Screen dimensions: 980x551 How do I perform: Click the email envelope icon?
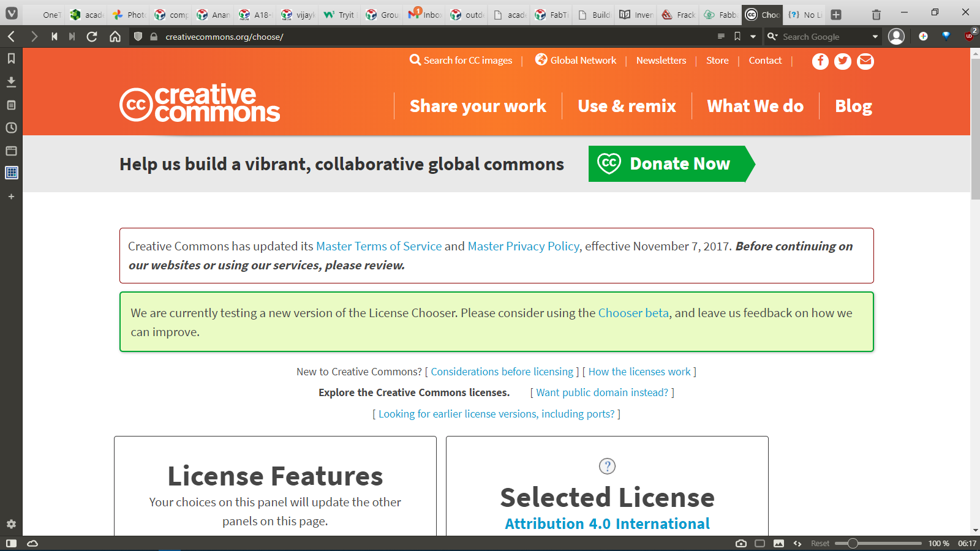(865, 61)
